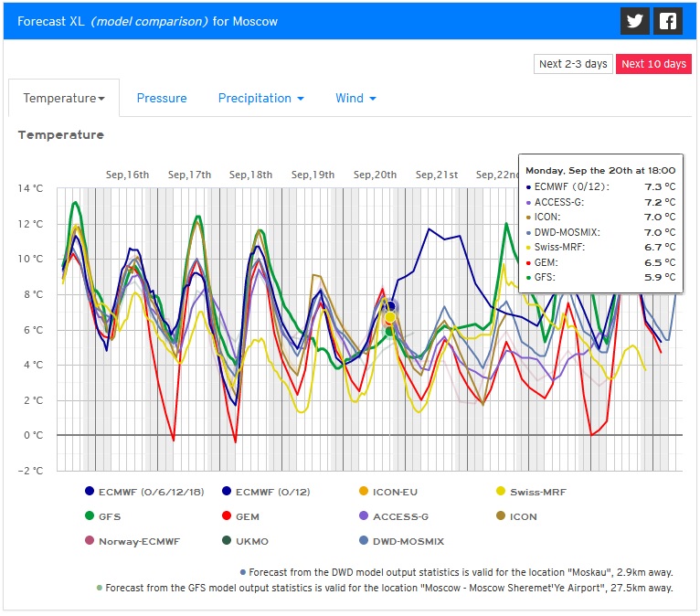Open the Temperature tab dropdown
This screenshot has width=700, height=616.
click(x=64, y=98)
